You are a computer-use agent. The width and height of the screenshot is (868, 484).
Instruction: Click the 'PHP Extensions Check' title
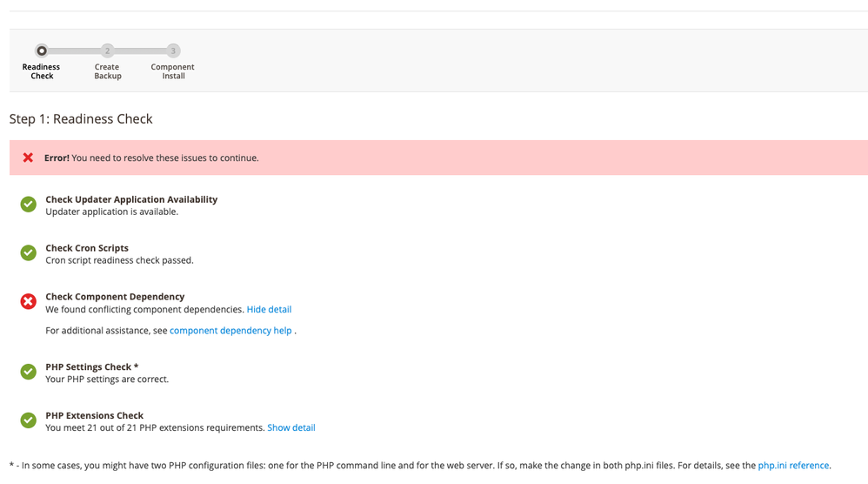click(94, 415)
